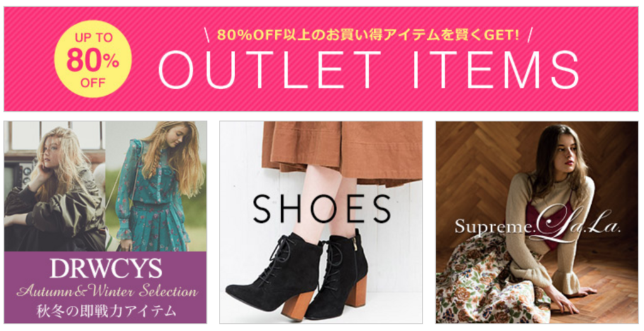Click the SHOES text label
The width and height of the screenshot is (644, 331).
tap(322, 209)
